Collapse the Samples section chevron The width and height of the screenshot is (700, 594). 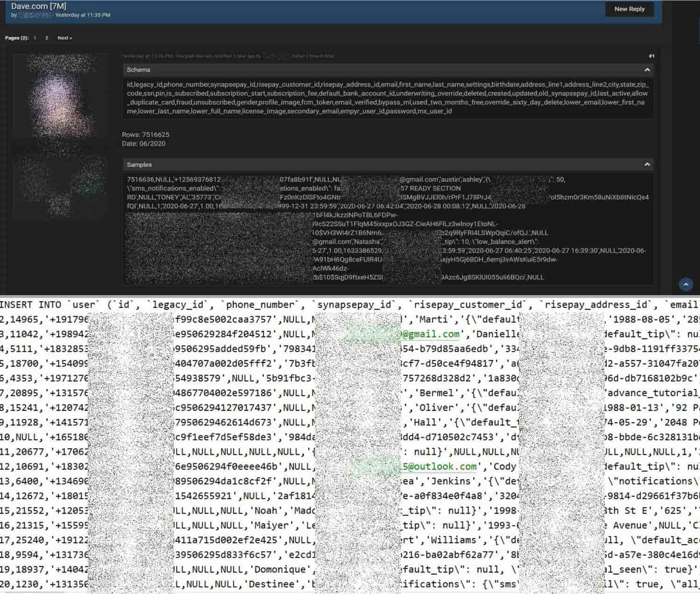pyautogui.click(x=647, y=164)
